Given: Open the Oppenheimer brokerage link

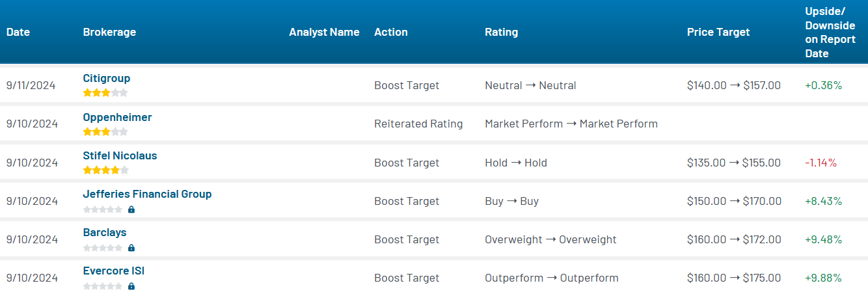Looking at the screenshot, I should pyautogui.click(x=117, y=117).
